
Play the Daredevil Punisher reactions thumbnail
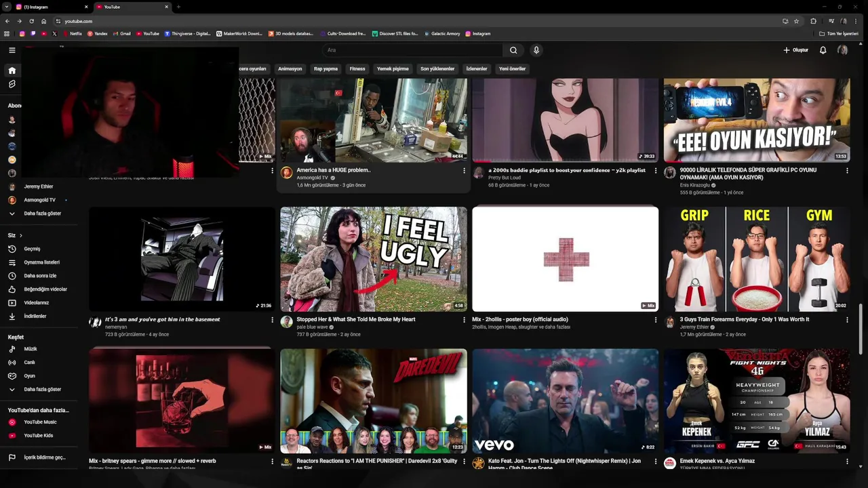[x=374, y=401]
